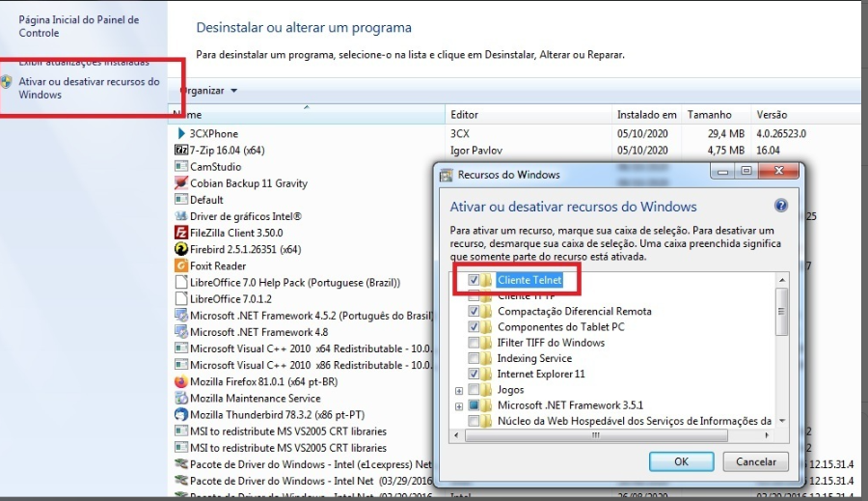Click the horizontal scroll left arrow

456,435
